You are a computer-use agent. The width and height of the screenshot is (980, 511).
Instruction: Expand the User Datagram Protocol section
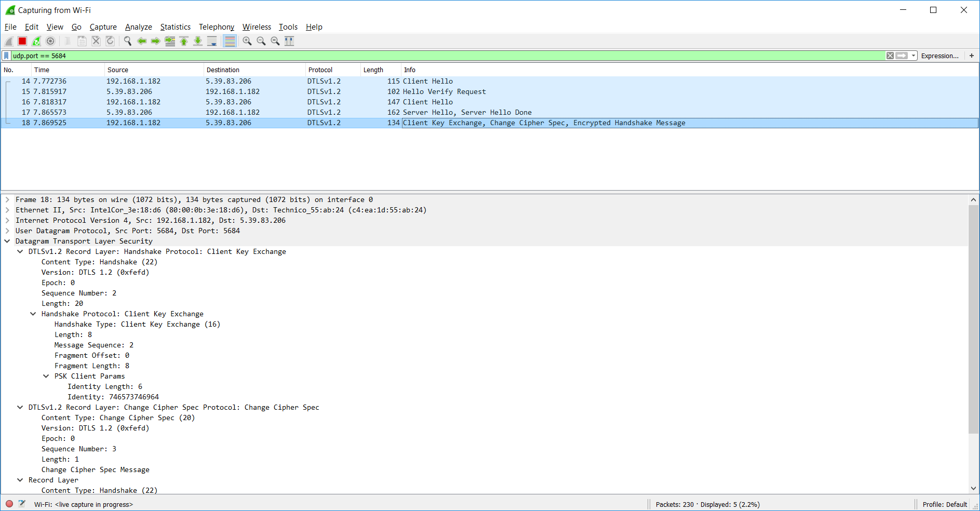tap(7, 231)
